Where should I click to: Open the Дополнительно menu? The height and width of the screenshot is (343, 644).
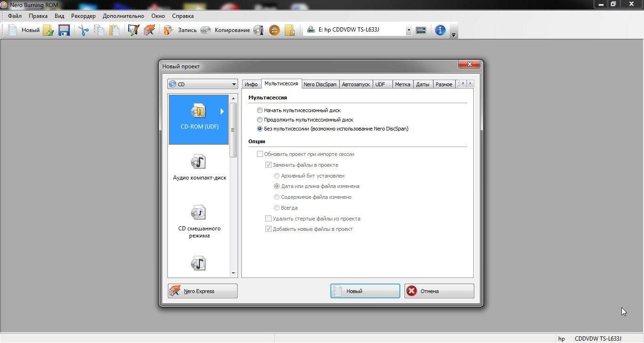click(x=124, y=16)
